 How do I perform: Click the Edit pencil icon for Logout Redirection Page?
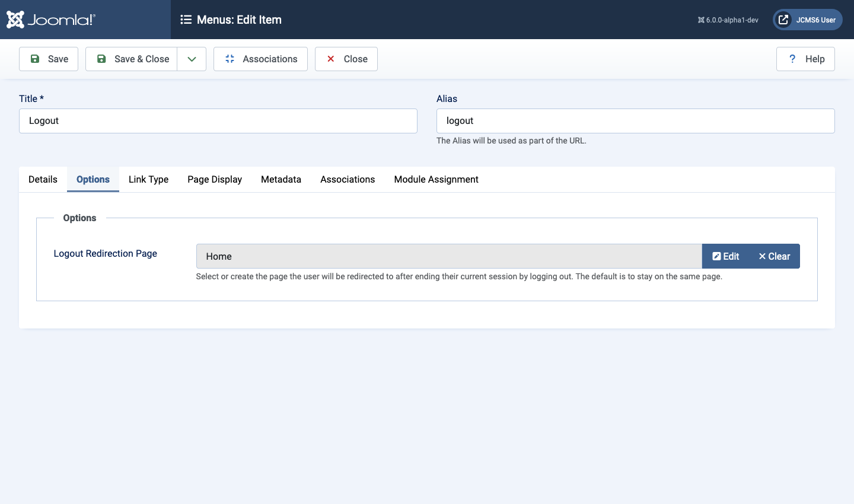(717, 256)
